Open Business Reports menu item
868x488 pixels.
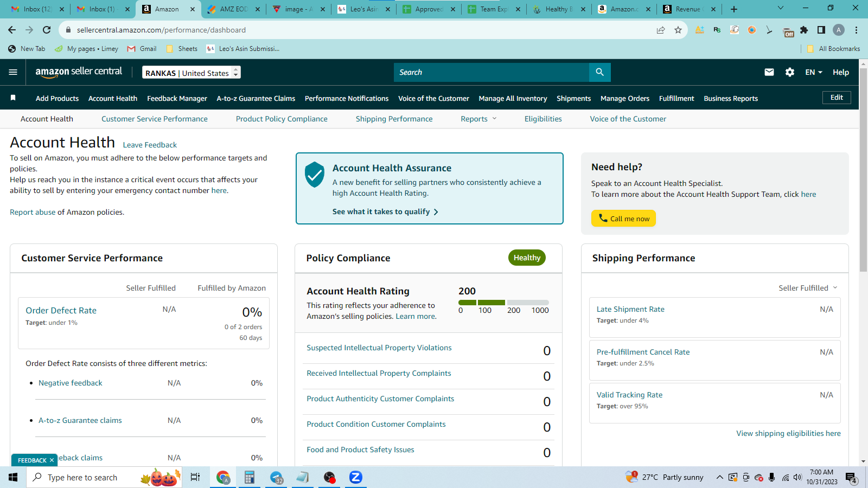[x=731, y=98]
